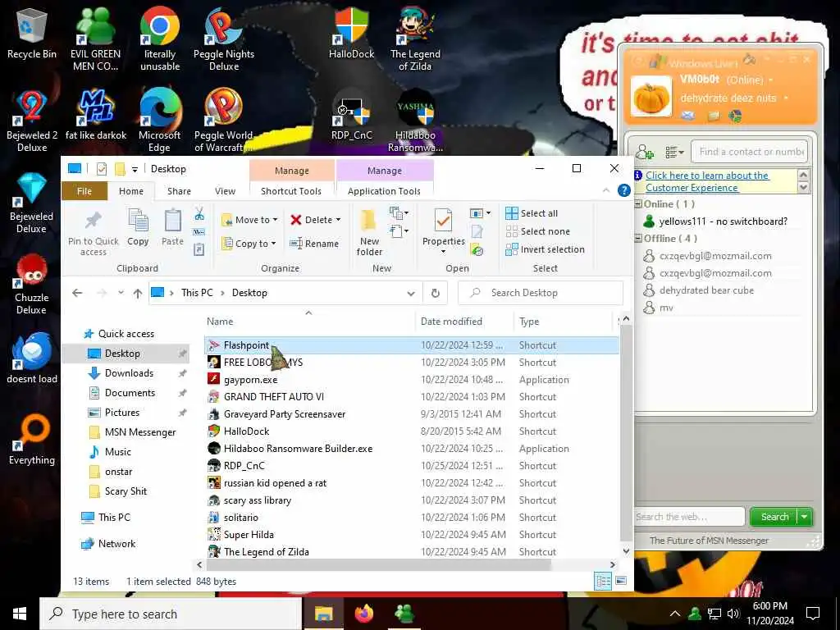The image size is (840, 630).
Task: Select the RDP_CnC desktop shortcut
Action: (x=351, y=115)
